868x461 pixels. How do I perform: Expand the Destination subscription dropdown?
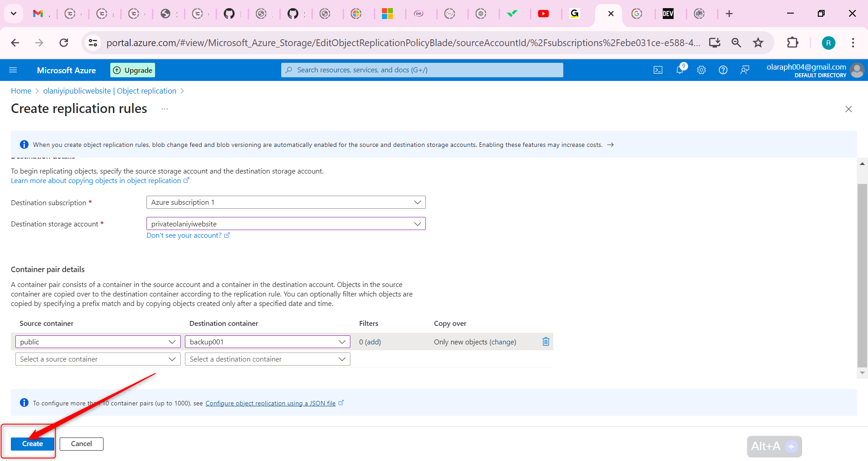click(286, 202)
